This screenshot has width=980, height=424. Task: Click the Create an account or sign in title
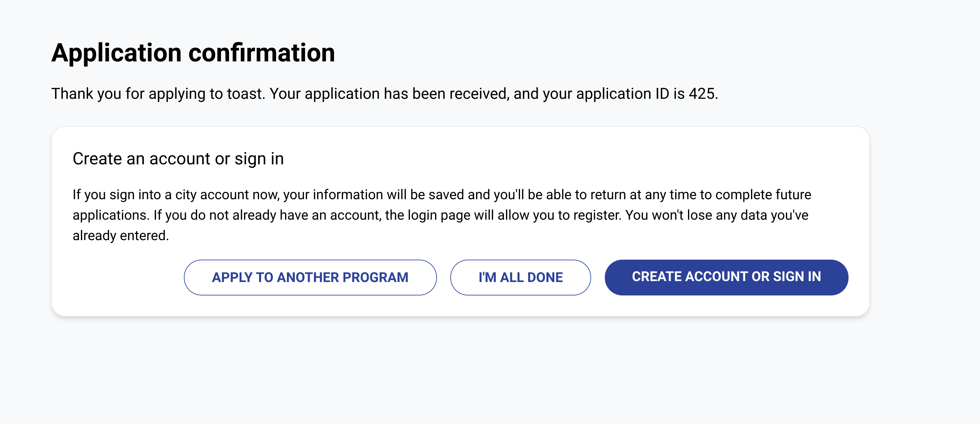178,158
